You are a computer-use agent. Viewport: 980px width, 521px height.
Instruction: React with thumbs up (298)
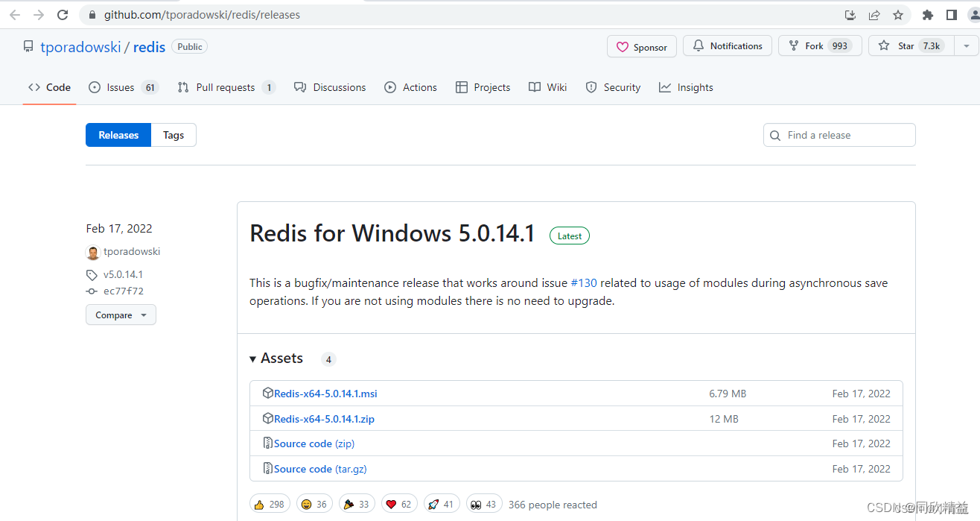point(270,505)
